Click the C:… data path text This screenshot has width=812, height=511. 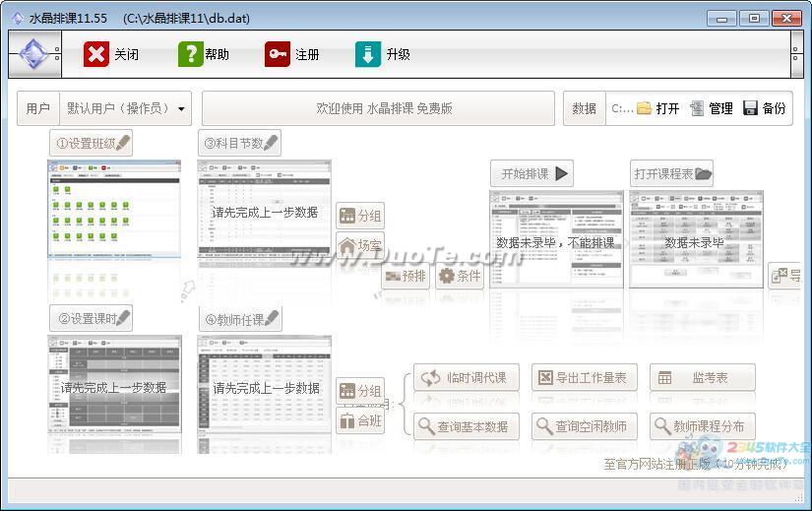click(622, 108)
